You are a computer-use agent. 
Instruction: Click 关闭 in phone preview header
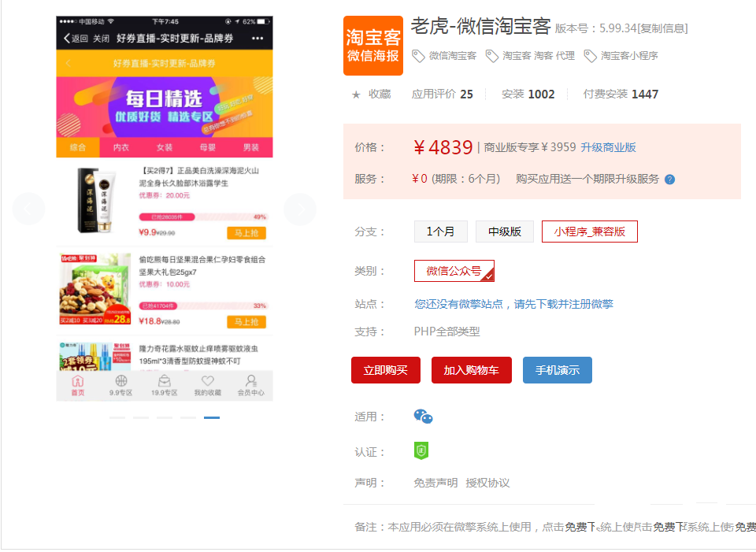coord(102,39)
